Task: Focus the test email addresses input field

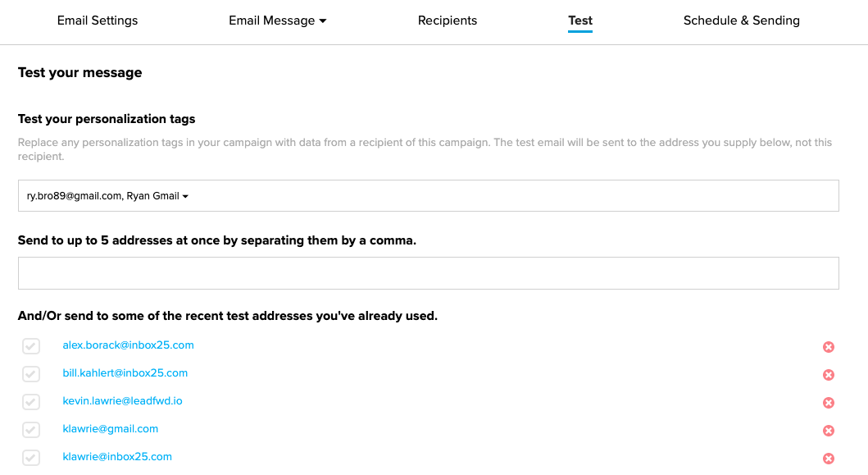Action: (429, 272)
